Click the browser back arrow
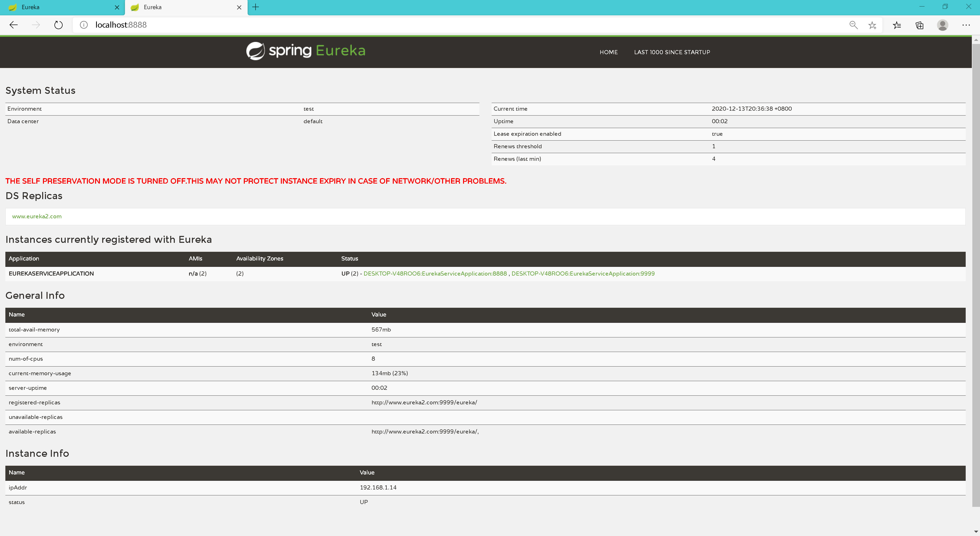The height and width of the screenshot is (536, 980). pos(14,25)
